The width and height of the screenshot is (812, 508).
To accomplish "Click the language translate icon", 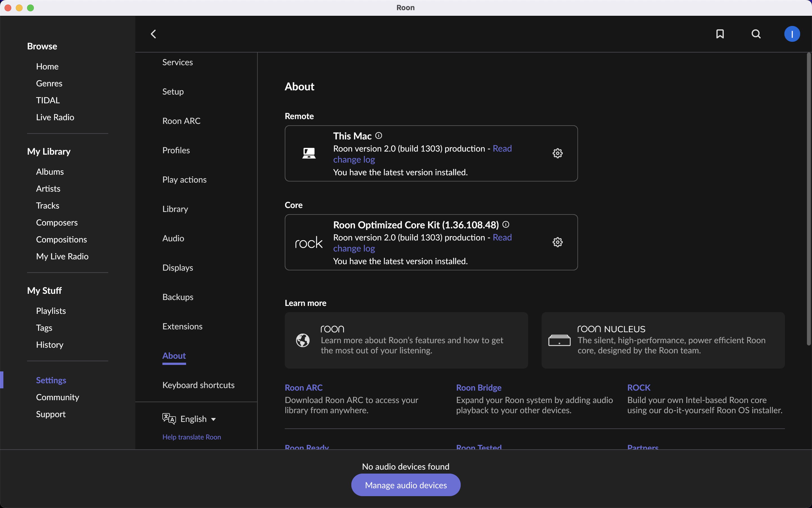I will click(169, 419).
